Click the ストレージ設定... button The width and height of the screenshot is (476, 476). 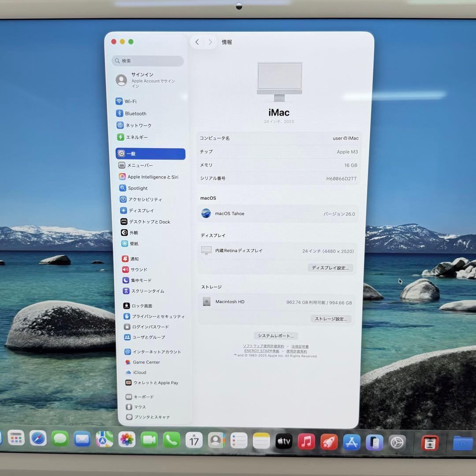[x=331, y=319]
